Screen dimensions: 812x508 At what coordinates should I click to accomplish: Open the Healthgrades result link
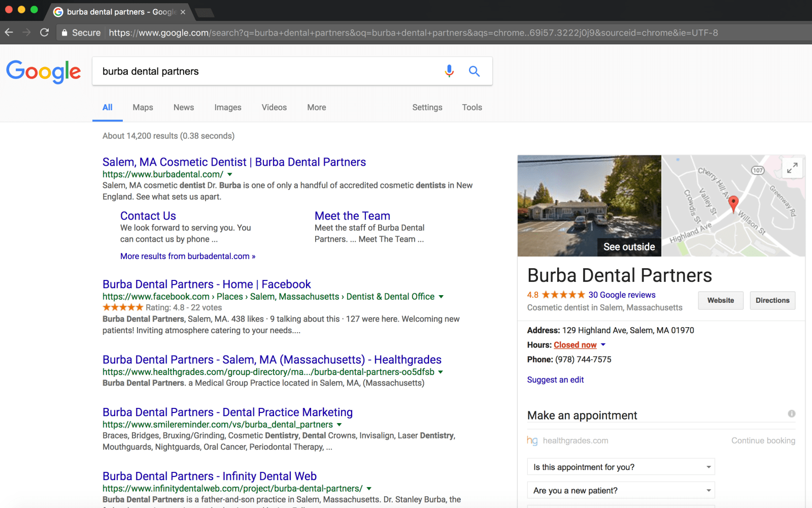click(272, 360)
